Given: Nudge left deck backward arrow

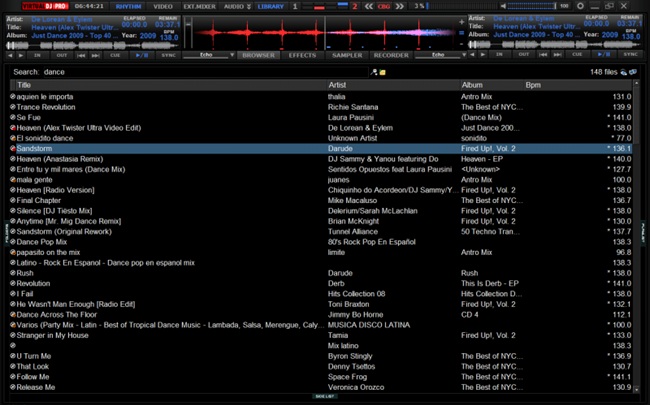Looking at the screenshot, I should click(10, 55).
